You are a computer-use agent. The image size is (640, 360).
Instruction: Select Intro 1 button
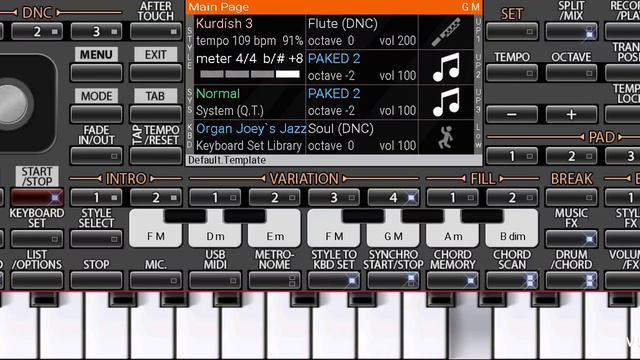[x=96, y=198]
